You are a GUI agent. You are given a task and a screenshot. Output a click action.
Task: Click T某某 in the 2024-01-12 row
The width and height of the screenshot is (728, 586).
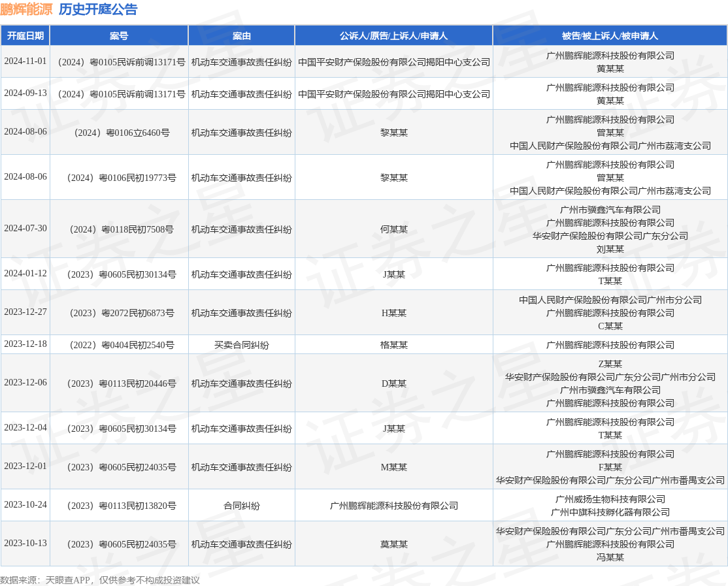click(x=610, y=281)
